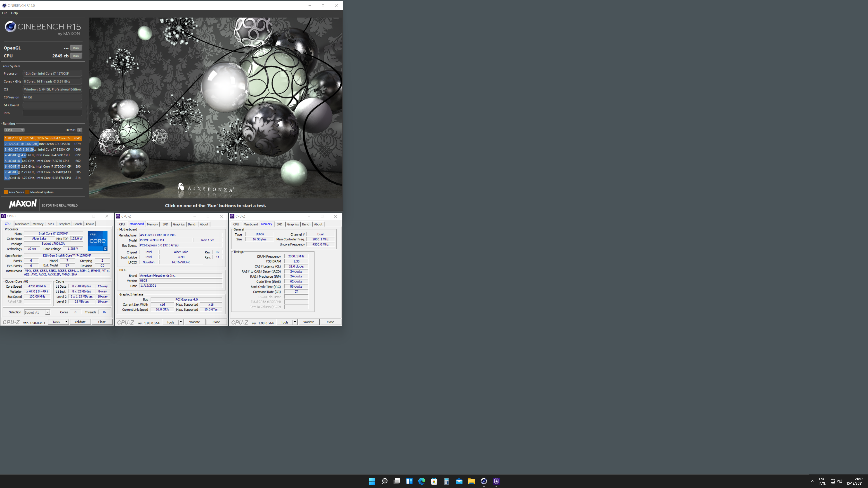Screen dimensions: 868x488
Task: Open SPD tab in second CPU-Z window
Action: pyautogui.click(x=165, y=224)
